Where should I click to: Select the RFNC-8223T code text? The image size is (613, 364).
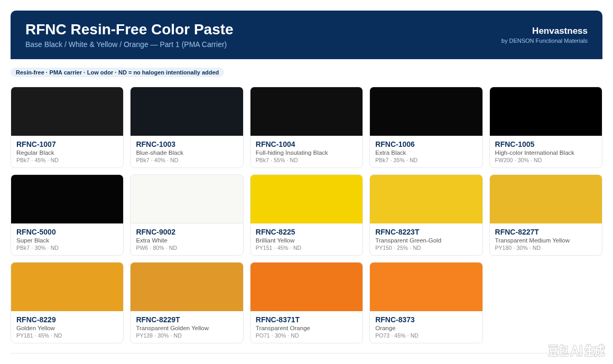pyautogui.click(x=397, y=232)
